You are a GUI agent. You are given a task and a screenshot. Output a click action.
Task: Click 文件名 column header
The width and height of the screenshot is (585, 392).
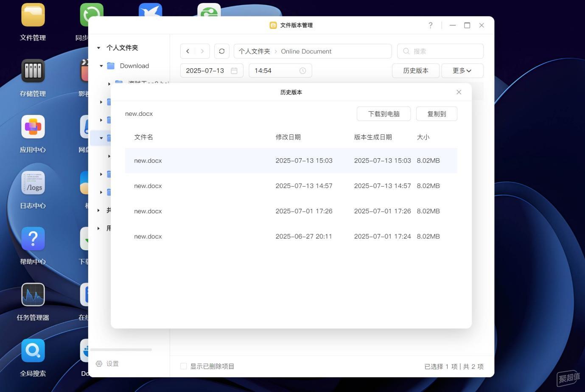(144, 137)
